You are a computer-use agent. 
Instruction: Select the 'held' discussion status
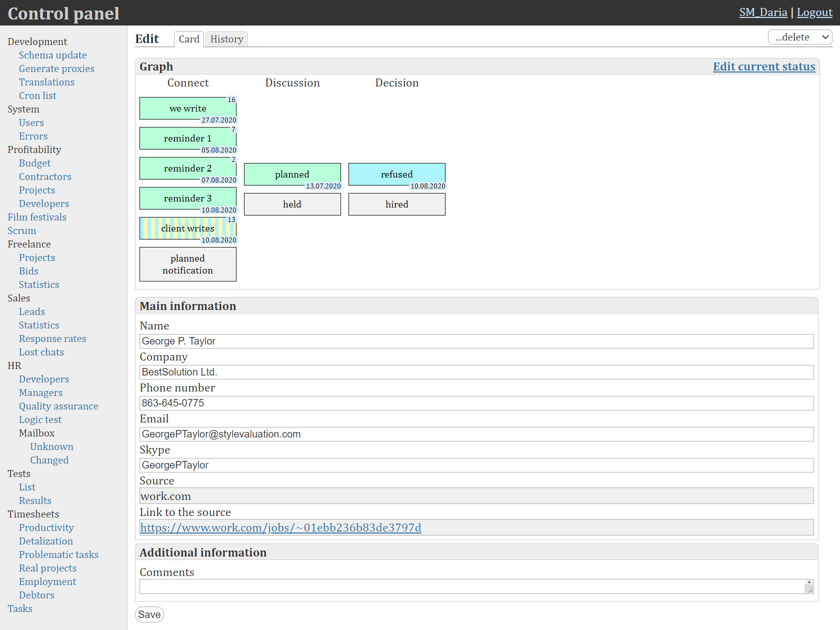click(x=292, y=204)
